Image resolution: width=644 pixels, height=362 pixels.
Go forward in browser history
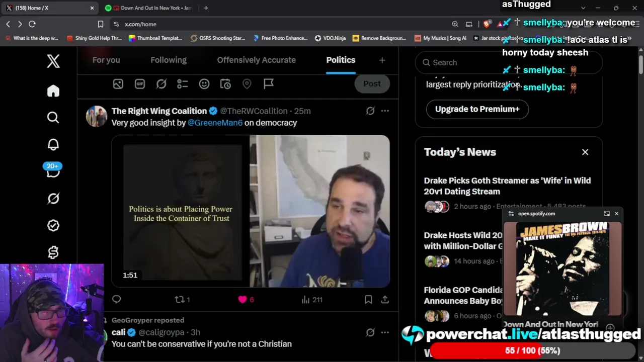[x=20, y=24]
